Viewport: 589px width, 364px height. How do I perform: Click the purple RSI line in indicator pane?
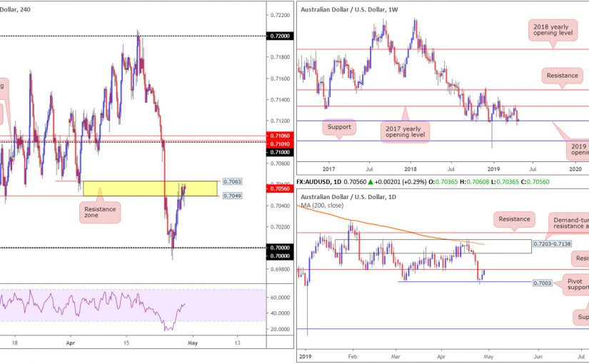pos(143,307)
